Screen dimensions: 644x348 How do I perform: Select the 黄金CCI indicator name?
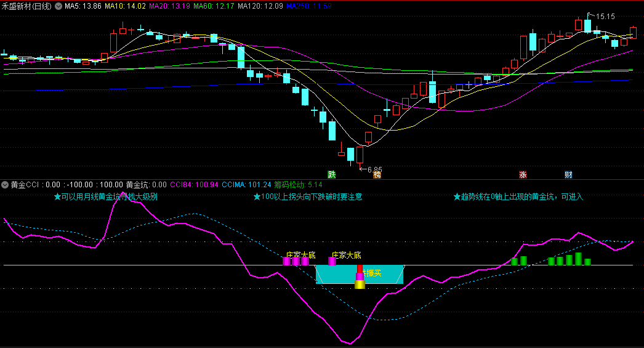(x=25, y=185)
